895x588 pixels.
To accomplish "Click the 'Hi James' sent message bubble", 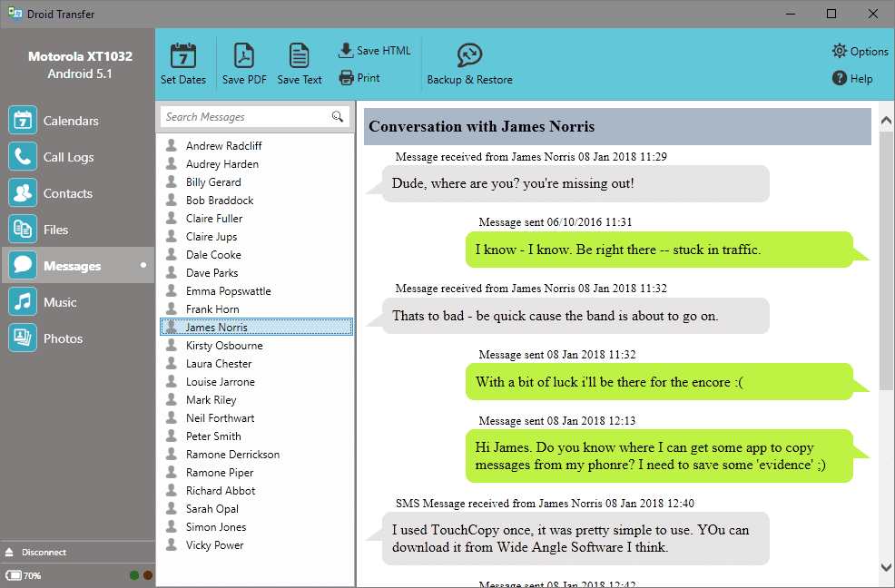I will point(659,456).
